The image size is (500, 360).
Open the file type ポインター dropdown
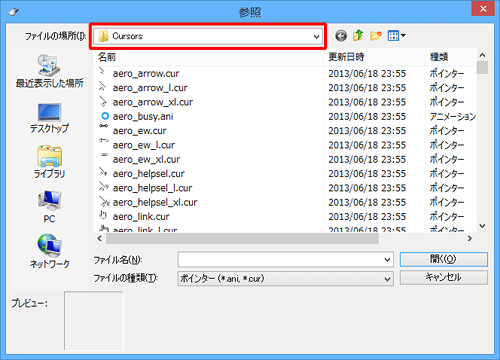(x=286, y=278)
